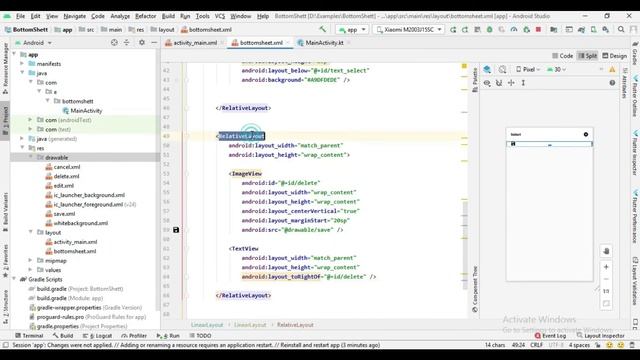Click the warning triangle in preview toolbar
The image size is (640, 360).
coord(612,70)
